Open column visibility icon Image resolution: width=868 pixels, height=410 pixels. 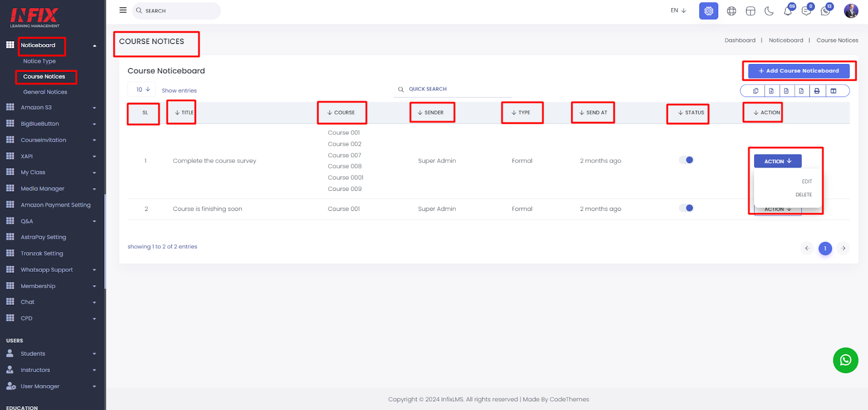[833, 91]
